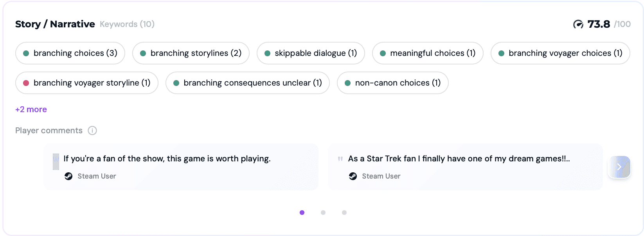Select the 'branching storylines (2)' keyword chip
Screen dimensions: 644x236
(x=191, y=53)
